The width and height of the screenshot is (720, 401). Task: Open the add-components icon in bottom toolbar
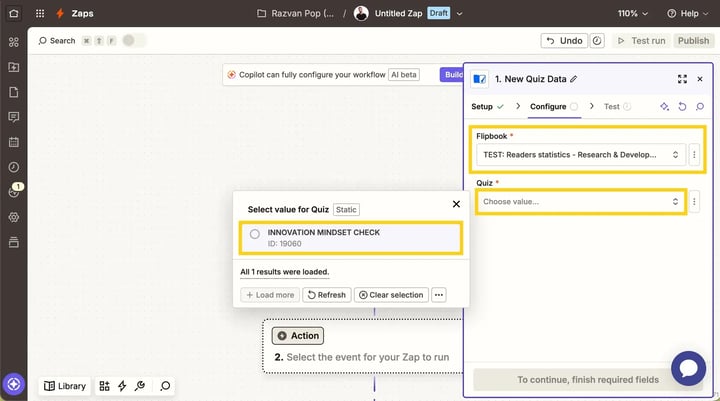coord(105,386)
